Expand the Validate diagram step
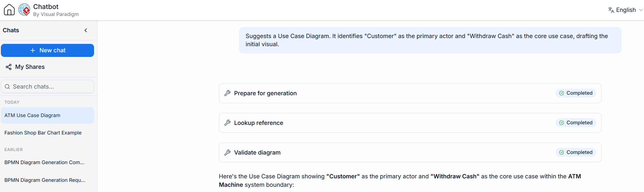 coord(410,152)
